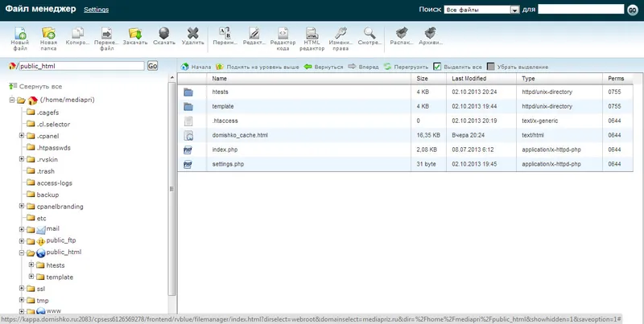Expand the .rvskin folder node
This screenshot has width=644, height=324.
coord(22,158)
